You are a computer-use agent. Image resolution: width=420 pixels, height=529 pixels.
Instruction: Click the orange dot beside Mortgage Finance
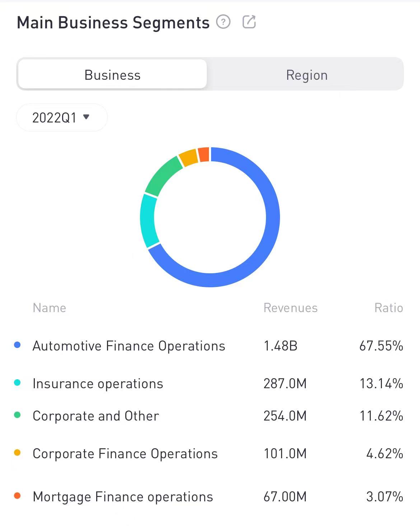coord(17,496)
